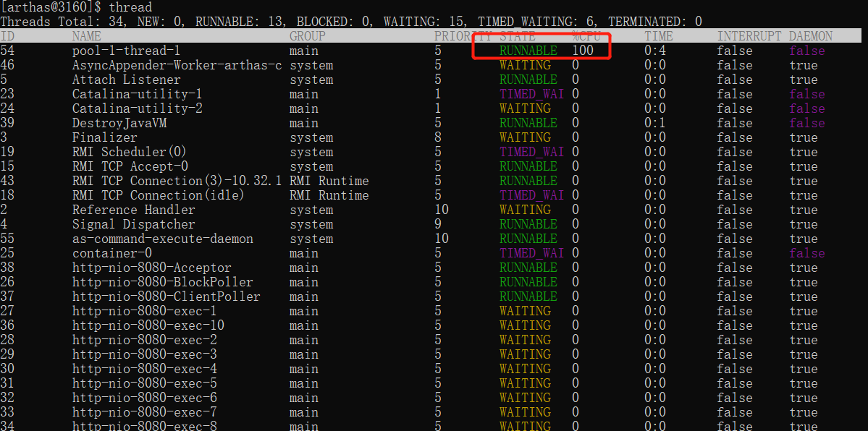Click http-nio-8080-exec-5 thread name
The image size is (868, 431).
(145, 383)
